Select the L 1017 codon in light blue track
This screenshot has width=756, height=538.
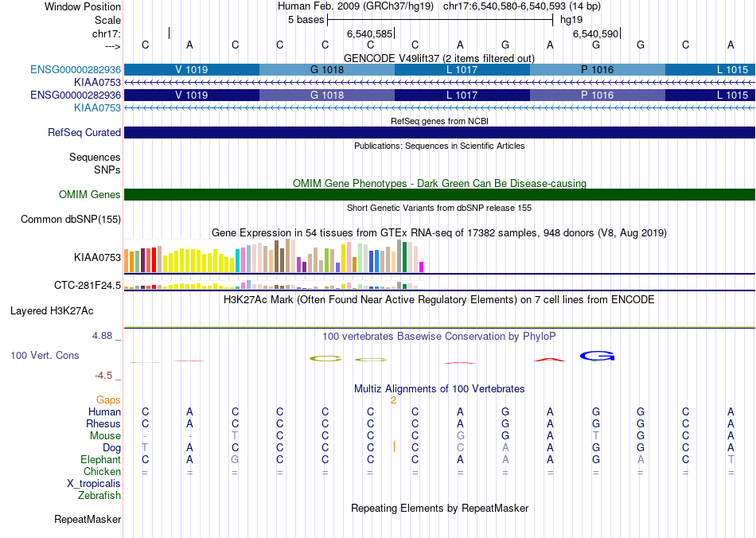click(x=462, y=69)
